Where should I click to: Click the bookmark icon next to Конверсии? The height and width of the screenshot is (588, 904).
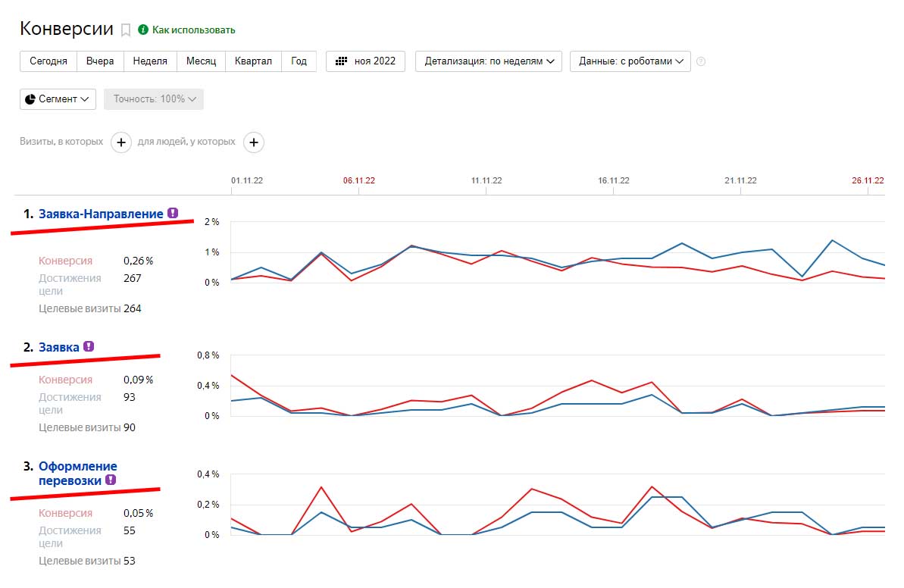tap(126, 30)
